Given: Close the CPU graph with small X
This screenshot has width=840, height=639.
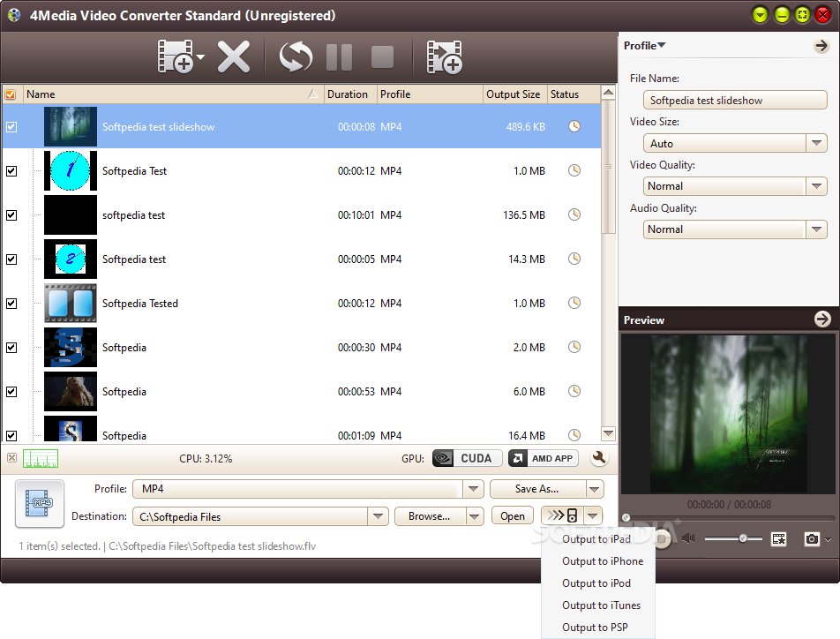Looking at the screenshot, I should tap(11, 458).
